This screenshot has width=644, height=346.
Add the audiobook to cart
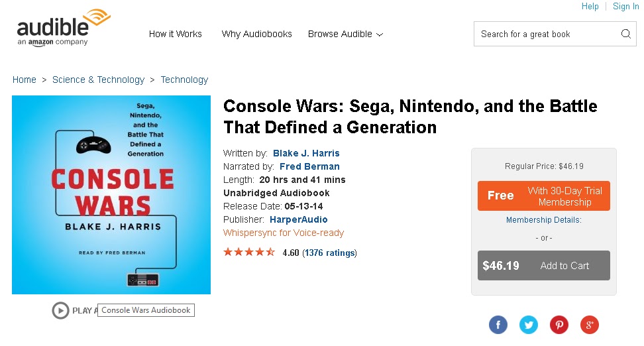[543, 266]
